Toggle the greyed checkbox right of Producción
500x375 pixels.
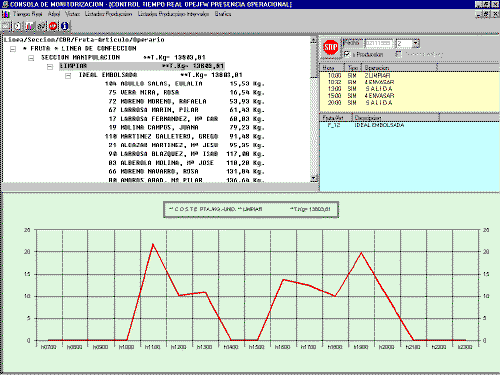399,54
